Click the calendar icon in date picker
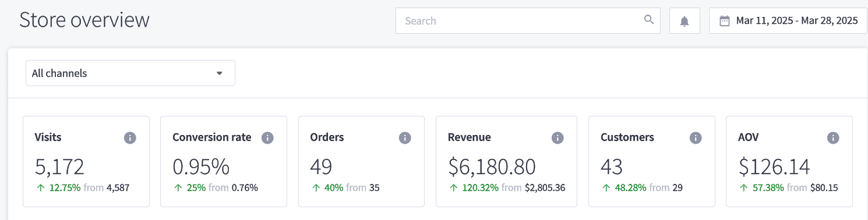 click(725, 21)
